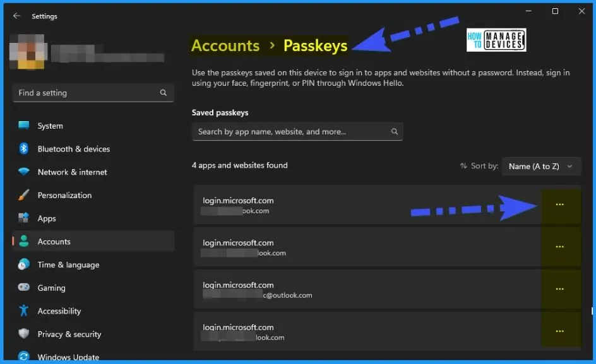The width and height of the screenshot is (596, 364).
Task: Click the Saved passkeys heading
Action: [x=220, y=112]
